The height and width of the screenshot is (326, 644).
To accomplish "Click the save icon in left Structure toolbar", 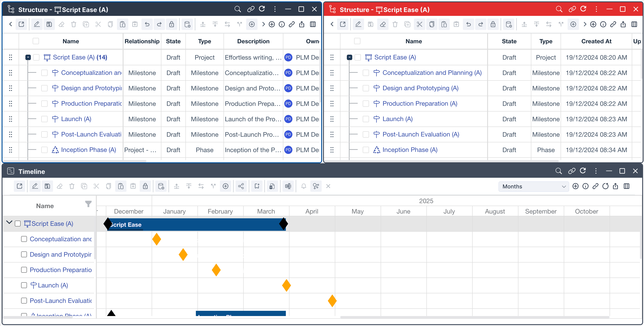I will pos(49,24).
